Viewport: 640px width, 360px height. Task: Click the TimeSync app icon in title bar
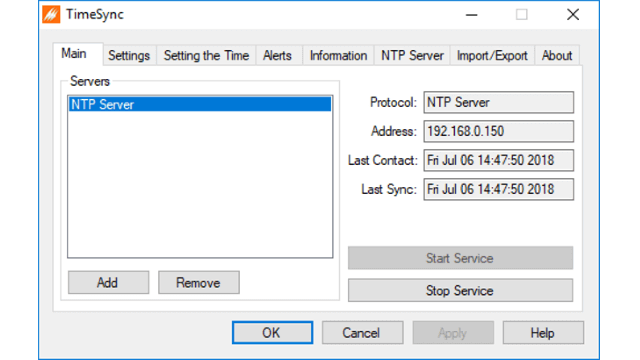51,15
